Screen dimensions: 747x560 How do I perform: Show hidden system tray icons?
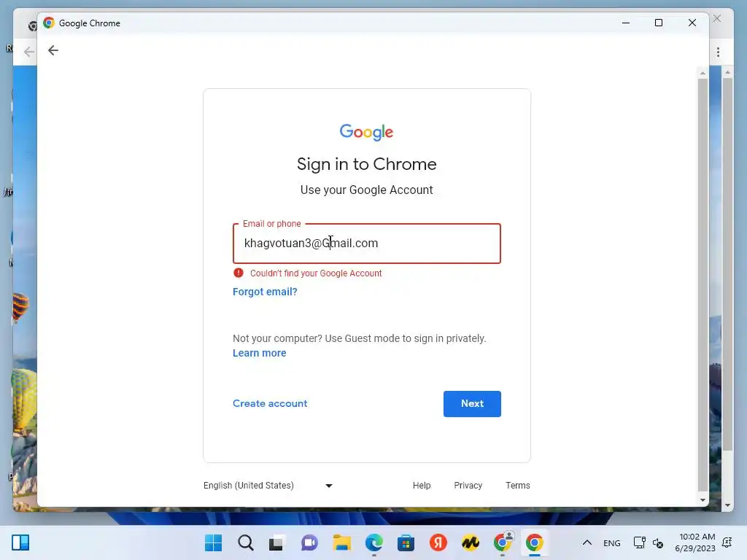click(x=587, y=542)
